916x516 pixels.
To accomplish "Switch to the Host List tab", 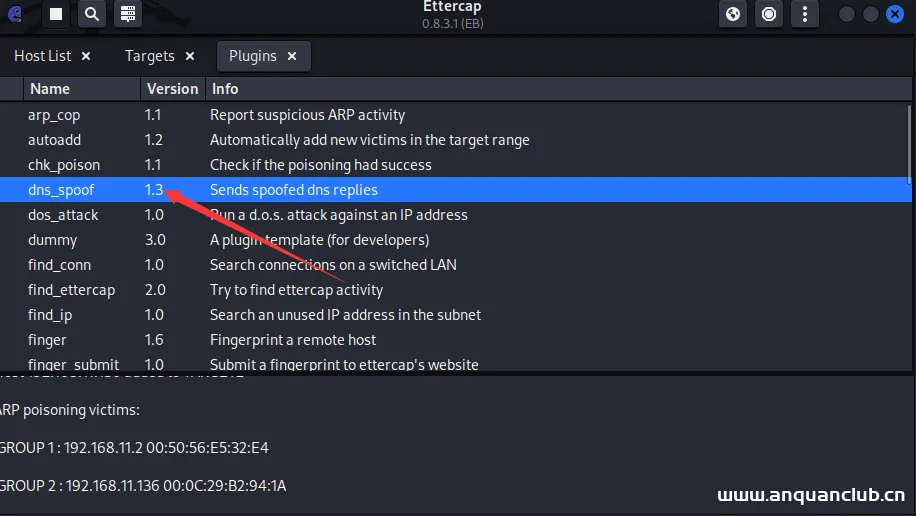I will click(43, 56).
